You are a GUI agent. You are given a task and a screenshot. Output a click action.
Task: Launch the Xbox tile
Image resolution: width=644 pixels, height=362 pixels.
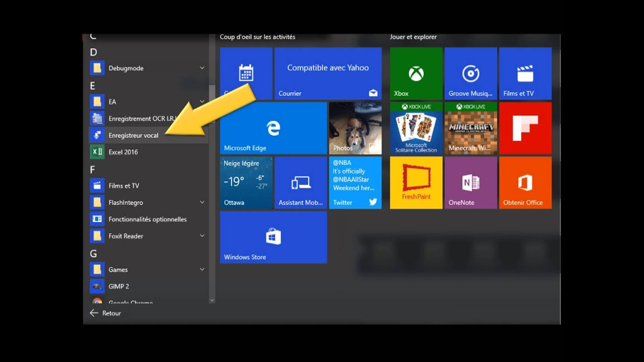[x=416, y=73]
